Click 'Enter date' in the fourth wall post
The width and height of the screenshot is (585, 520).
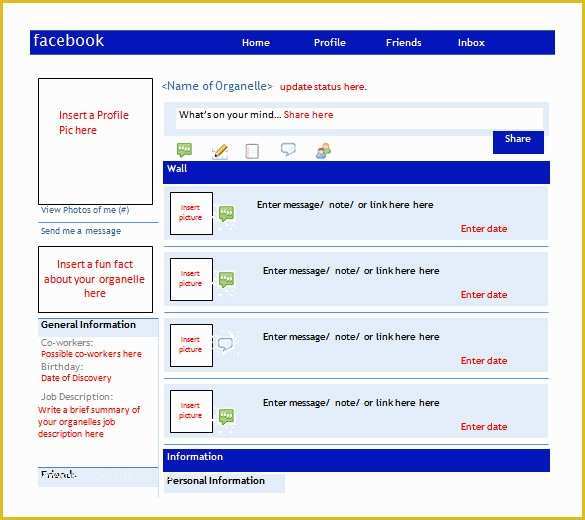484,427
